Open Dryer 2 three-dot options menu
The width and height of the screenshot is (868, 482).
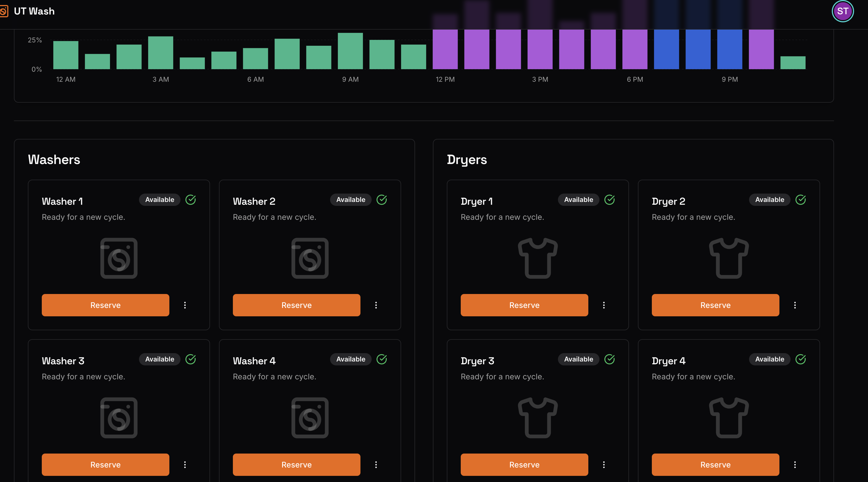794,305
